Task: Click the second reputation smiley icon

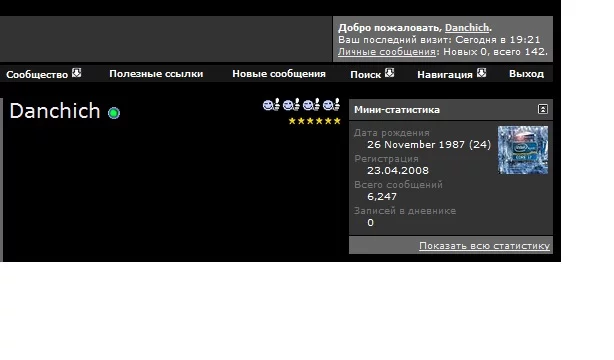Action: [x=291, y=105]
